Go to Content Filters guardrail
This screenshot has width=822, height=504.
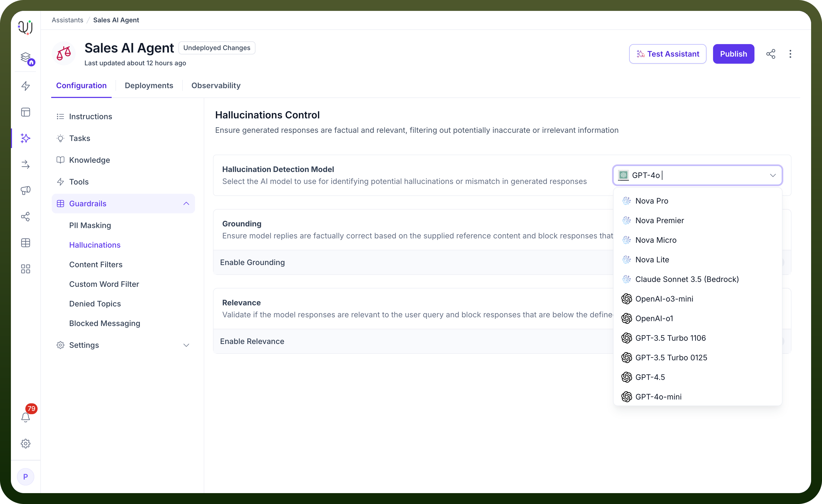pos(96,265)
